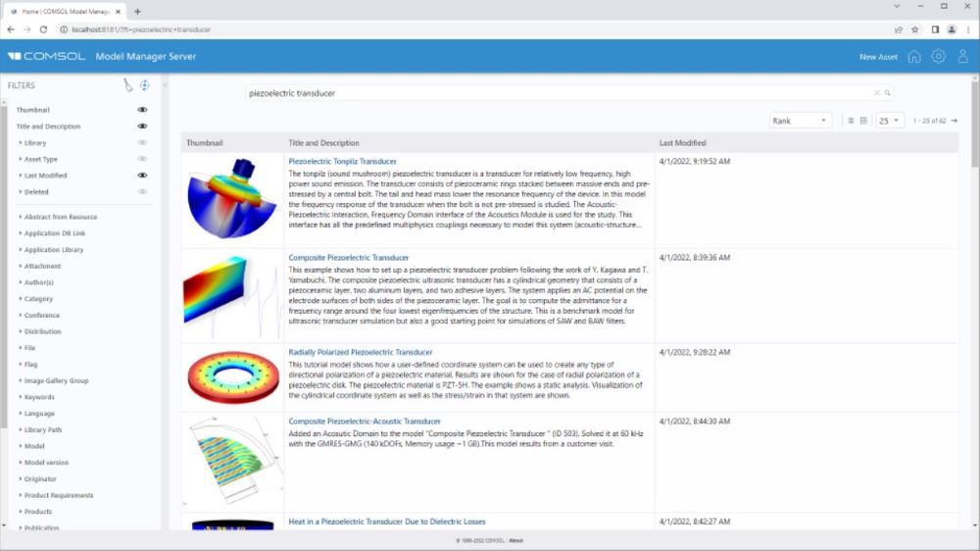Screen dimensions: 980x551
Task: Hide the Last Modified column
Action: (x=142, y=175)
